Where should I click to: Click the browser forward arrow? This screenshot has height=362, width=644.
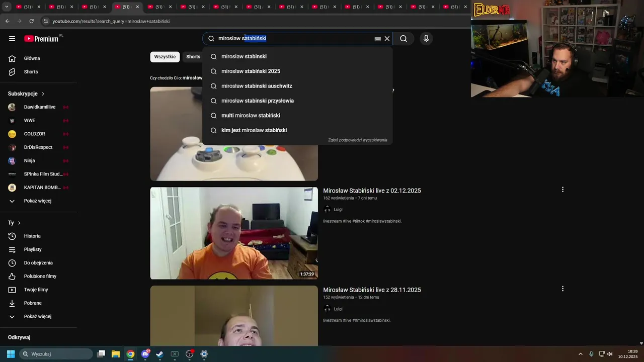pyautogui.click(x=20, y=21)
